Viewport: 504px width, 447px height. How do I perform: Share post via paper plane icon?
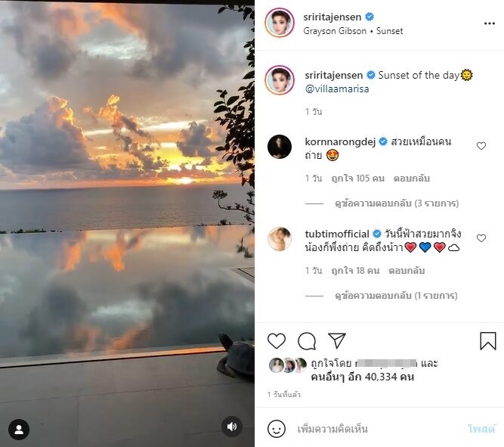point(337,340)
